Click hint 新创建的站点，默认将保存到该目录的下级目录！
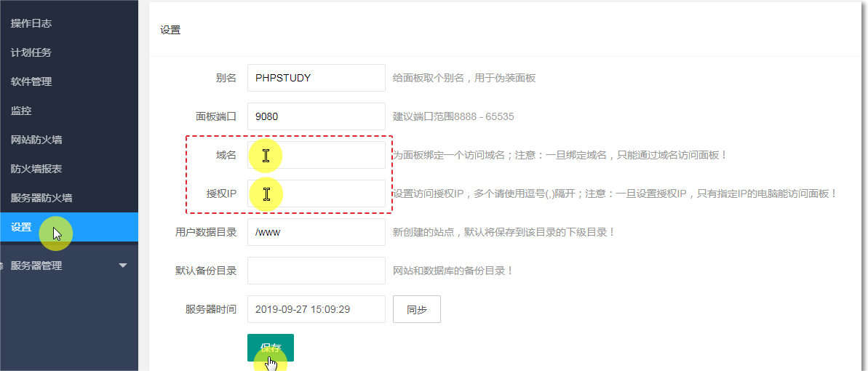 504,232
